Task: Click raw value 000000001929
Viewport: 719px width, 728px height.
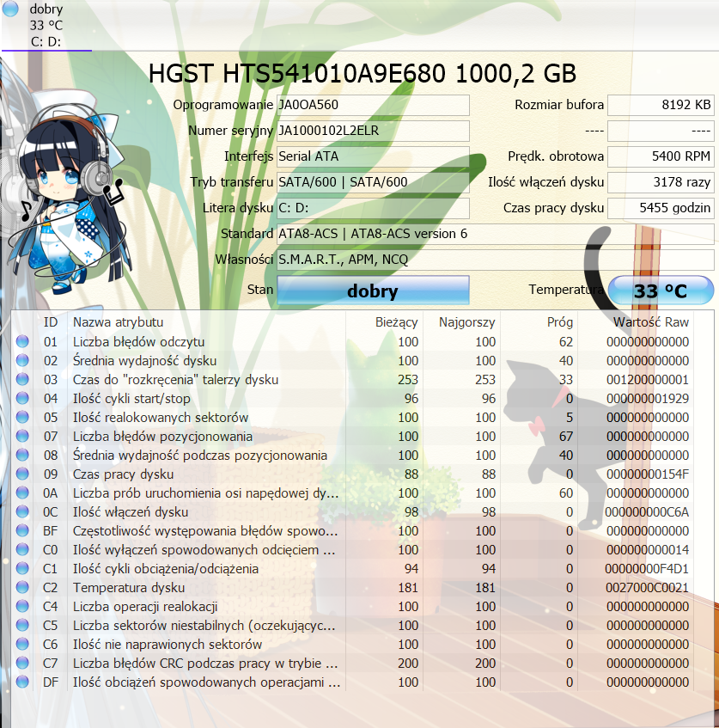Action: coord(648,398)
